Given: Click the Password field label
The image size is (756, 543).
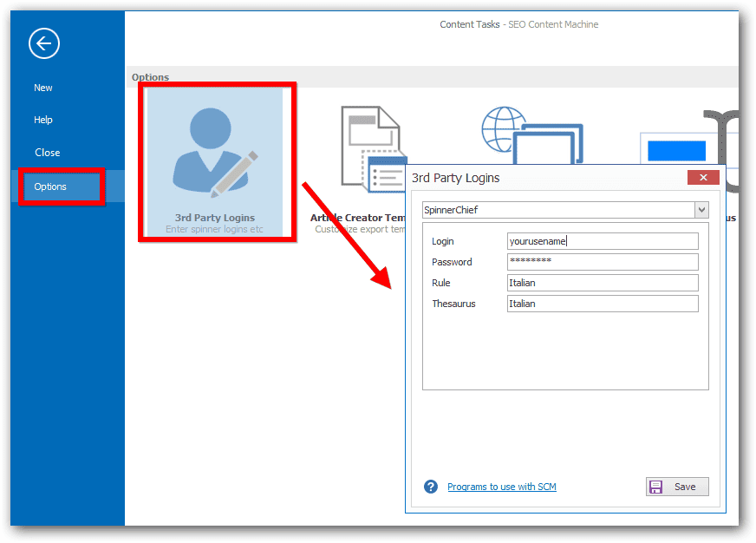Looking at the screenshot, I should click(452, 262).
